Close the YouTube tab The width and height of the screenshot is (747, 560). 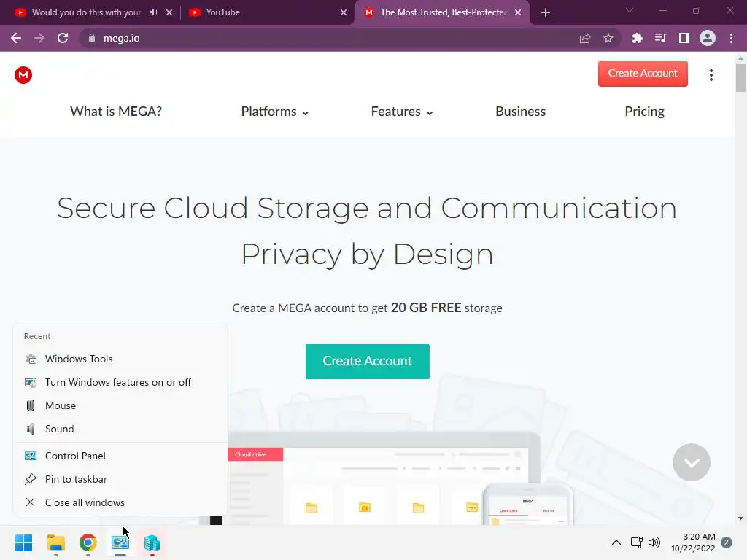coord(344,12)
